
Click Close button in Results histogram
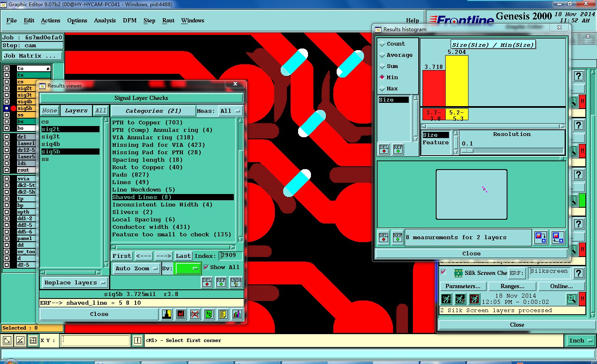point(471,254)
